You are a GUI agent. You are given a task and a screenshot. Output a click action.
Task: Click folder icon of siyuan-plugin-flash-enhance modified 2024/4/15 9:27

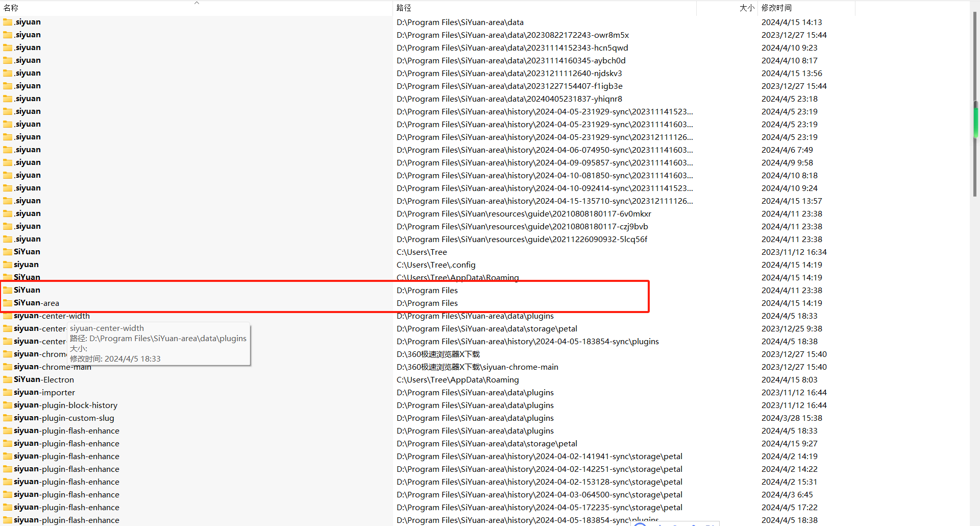[8, 444]
